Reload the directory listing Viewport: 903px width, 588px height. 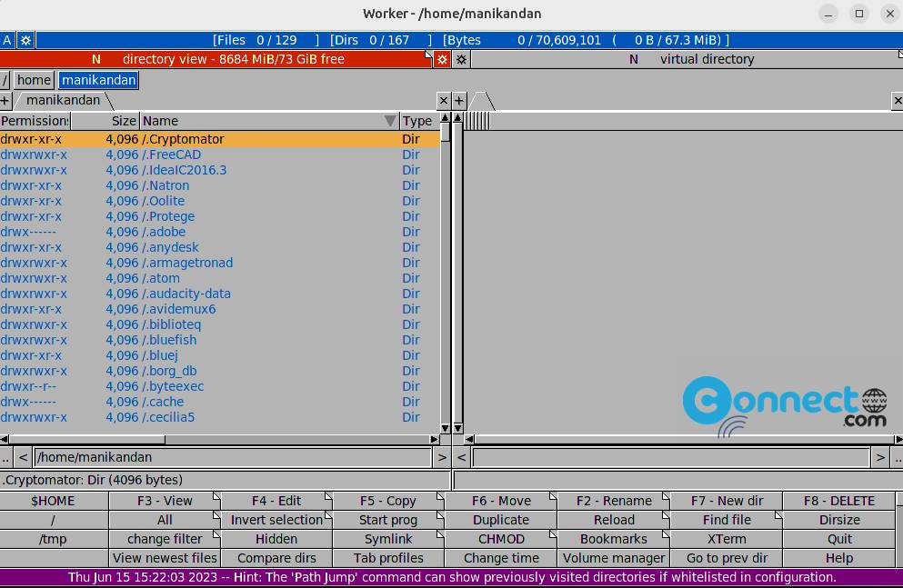pos(614,520)
